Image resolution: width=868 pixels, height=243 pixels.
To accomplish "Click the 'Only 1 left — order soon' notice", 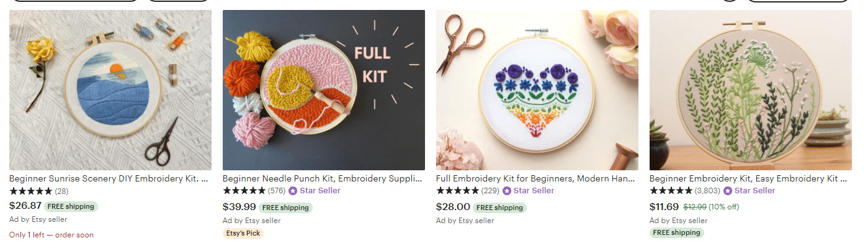I will pos(51,235).
